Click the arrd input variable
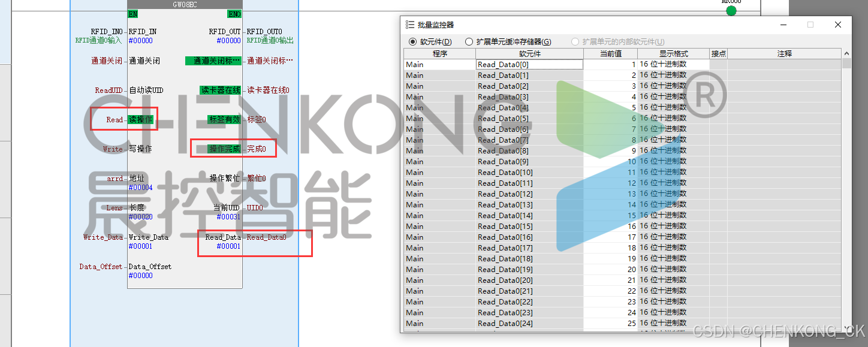Image resolution: width=868 pixels, height=347 pixels. (114, 178)
